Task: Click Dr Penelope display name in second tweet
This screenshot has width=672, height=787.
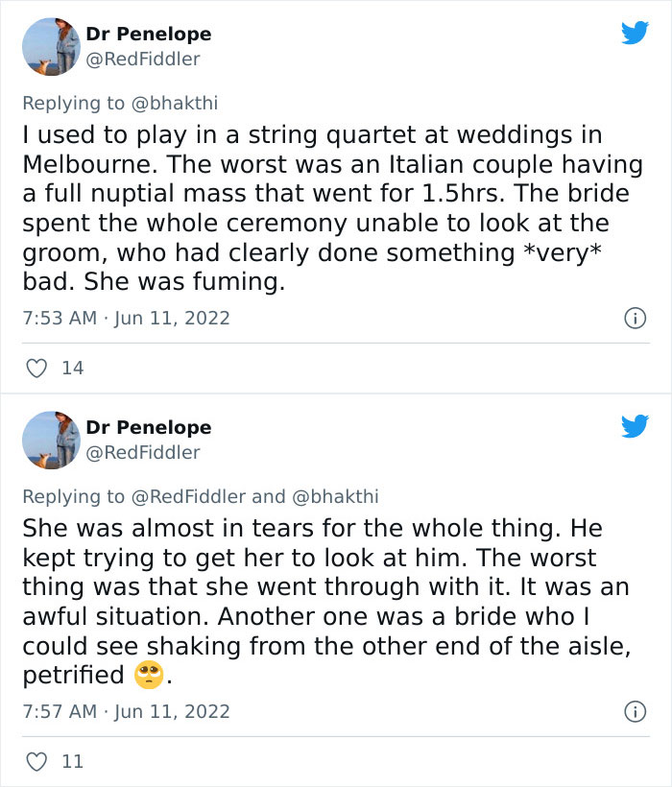Action: click(x=149, y=427)
